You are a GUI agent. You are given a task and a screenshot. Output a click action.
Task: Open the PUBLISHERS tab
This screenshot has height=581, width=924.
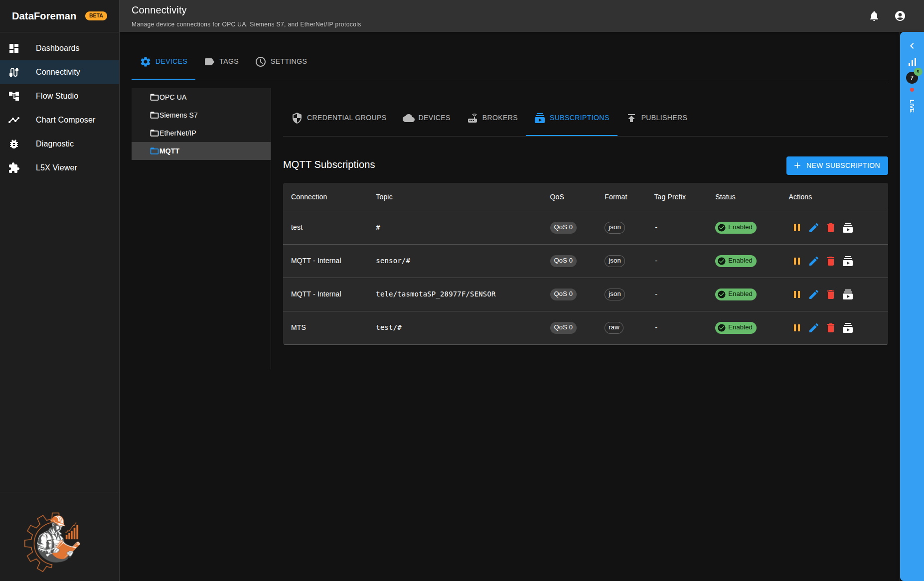click(657, 118)
